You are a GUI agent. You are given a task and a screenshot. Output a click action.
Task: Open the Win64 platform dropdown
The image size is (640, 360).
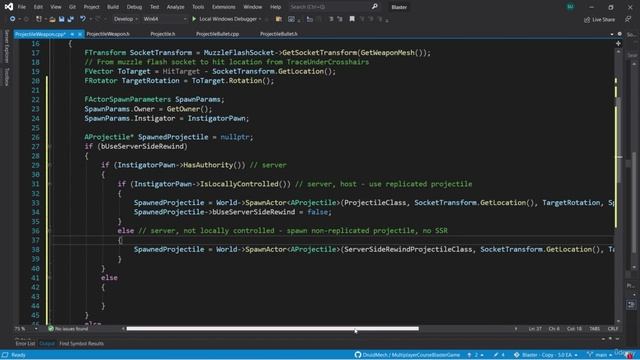164,19
